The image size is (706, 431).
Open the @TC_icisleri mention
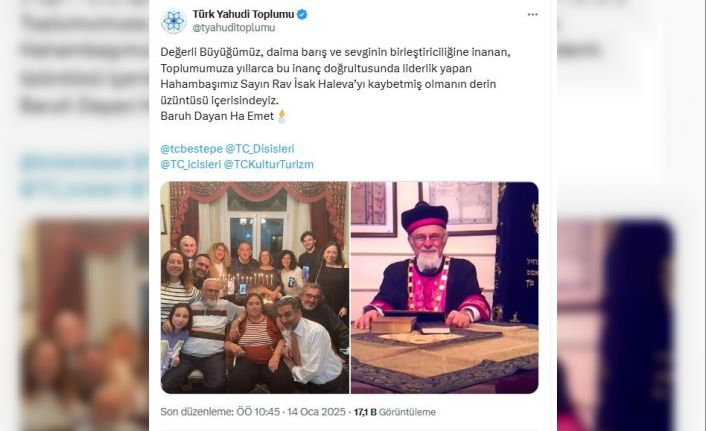[190, 164]
